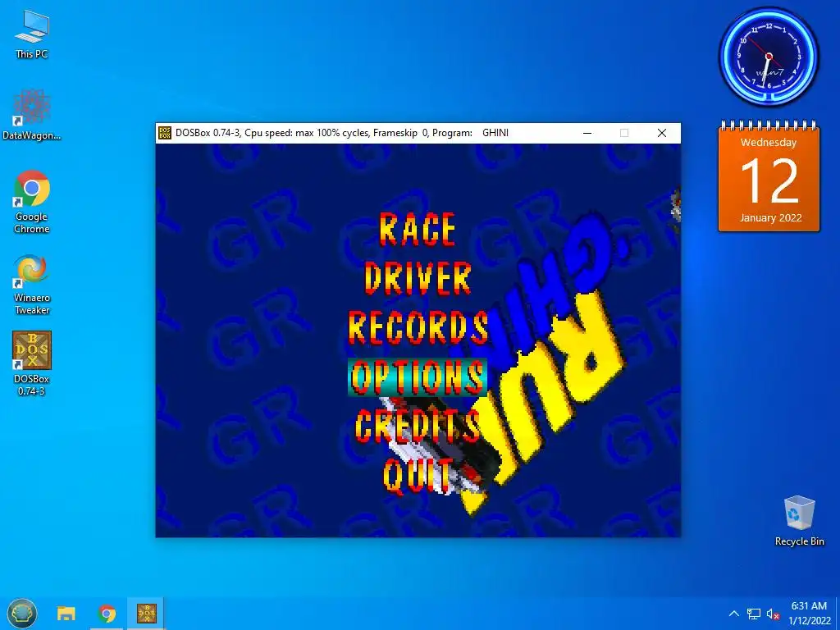Select CREDITS in the game menu
Image resolution: width=840 pixels, height=630 pixels.
(418, 426)
